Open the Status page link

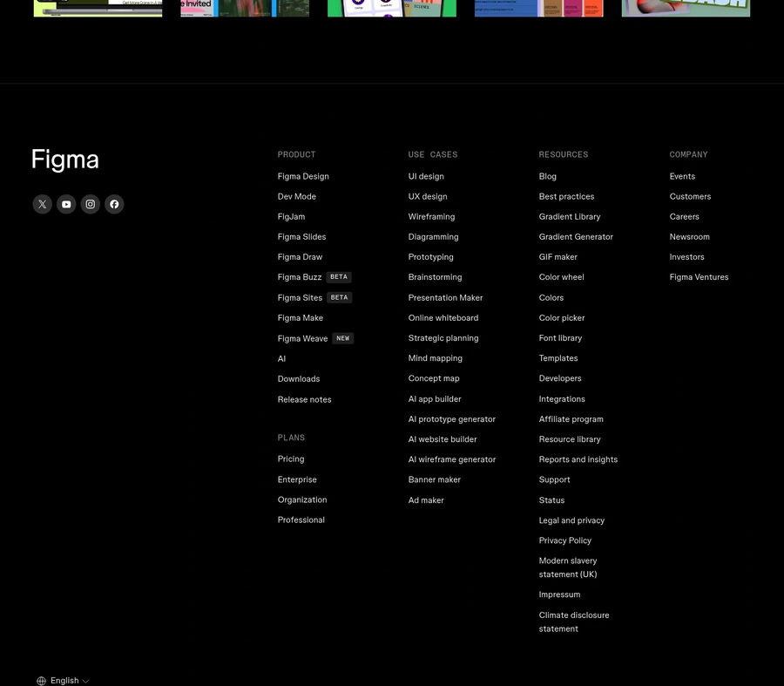pyautogui.click(x=551, y=500)
